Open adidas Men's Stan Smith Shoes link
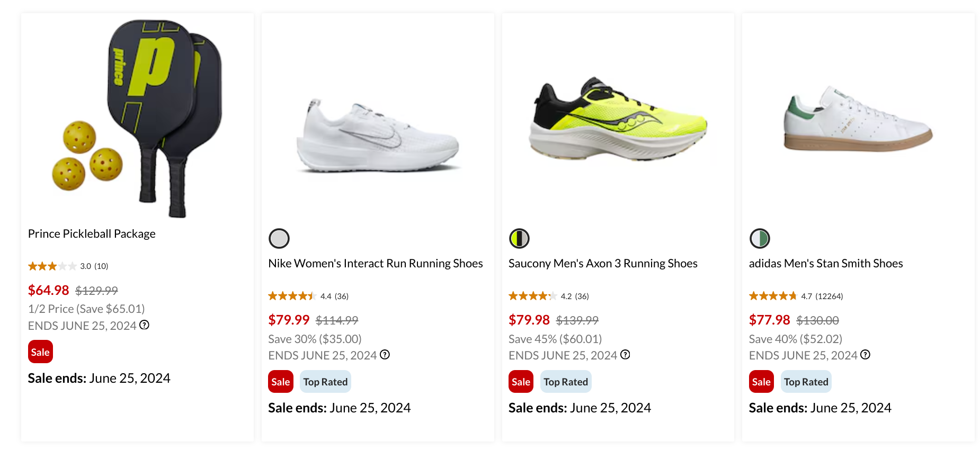This screenshot has height=450, width=980. pyautogui.click(x=825, y=264)
